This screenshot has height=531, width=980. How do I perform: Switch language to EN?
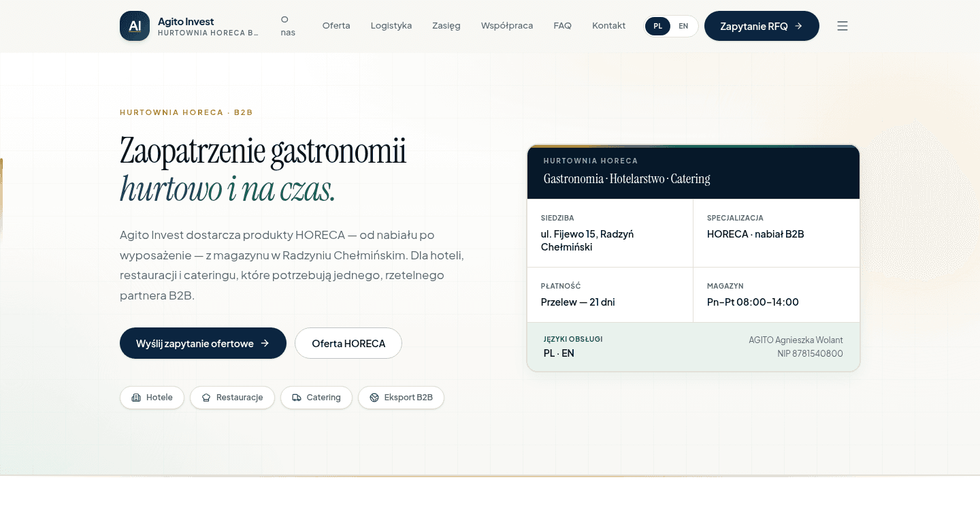[683, 26]
